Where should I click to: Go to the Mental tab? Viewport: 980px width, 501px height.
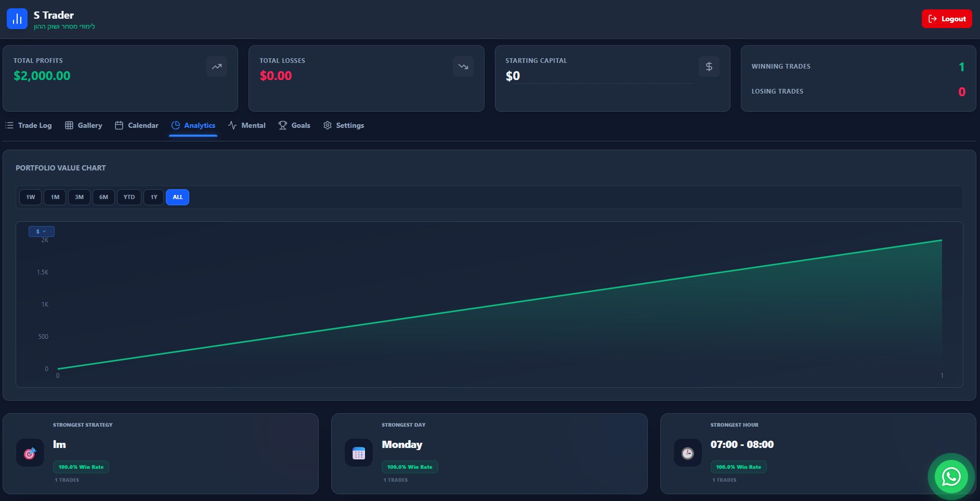pos(247,125)
